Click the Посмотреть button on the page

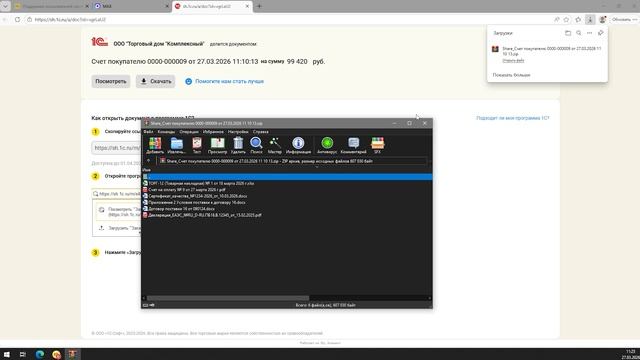(x=111, y=81)
